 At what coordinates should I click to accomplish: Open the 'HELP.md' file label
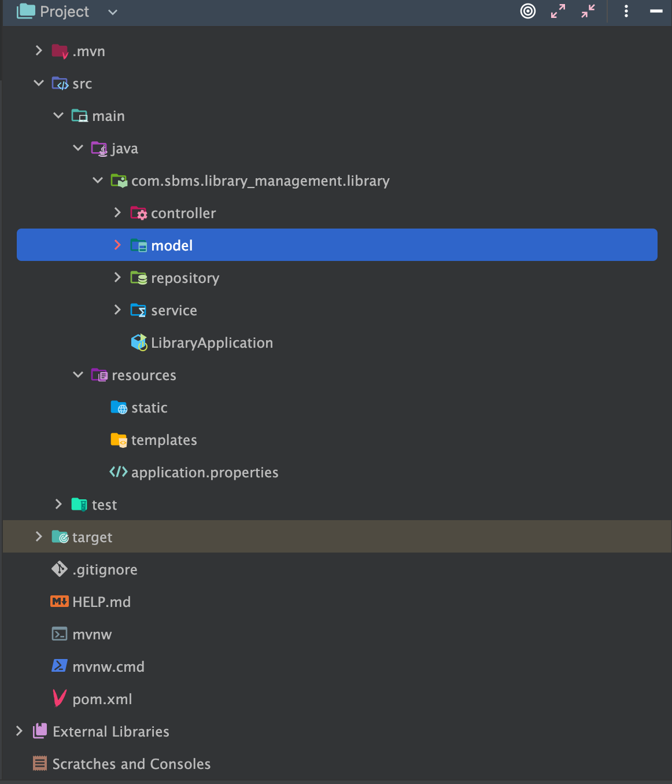click(101, 602)
